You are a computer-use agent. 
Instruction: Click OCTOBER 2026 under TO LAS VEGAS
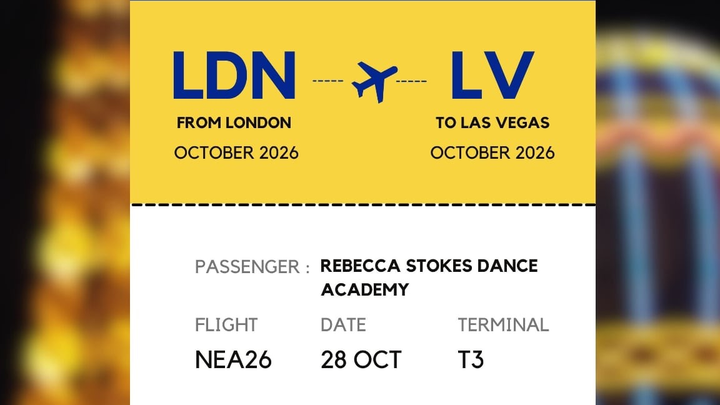[x=492, y=153]
